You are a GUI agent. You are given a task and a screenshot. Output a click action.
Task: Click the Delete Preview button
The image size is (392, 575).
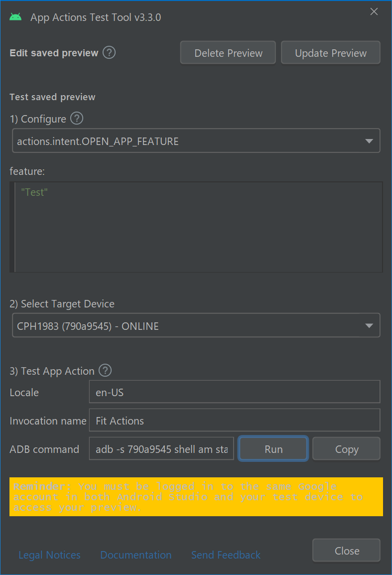tap(228, 53)
